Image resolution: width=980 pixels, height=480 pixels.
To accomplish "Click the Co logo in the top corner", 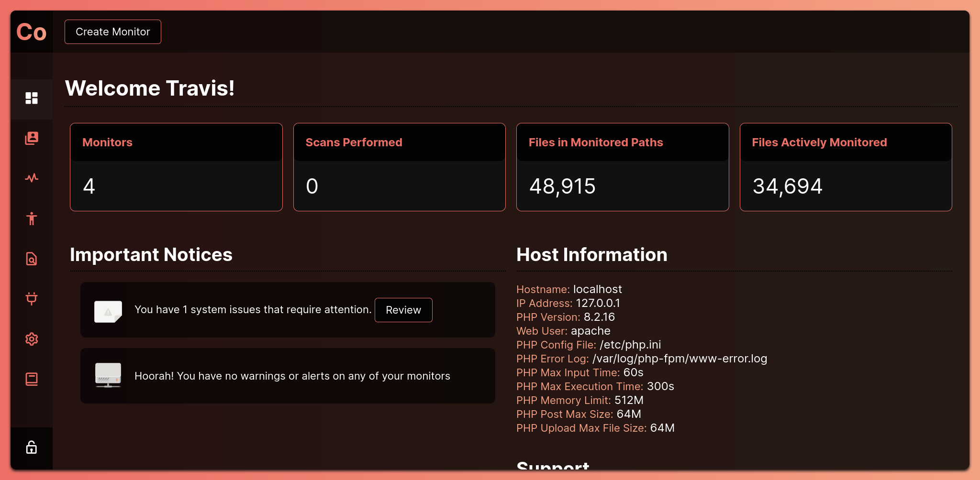I will pos(31,32).
